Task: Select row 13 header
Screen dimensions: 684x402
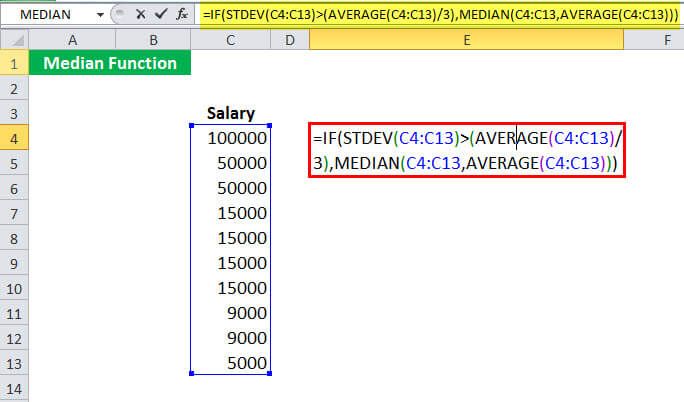Action: (14, 364)
